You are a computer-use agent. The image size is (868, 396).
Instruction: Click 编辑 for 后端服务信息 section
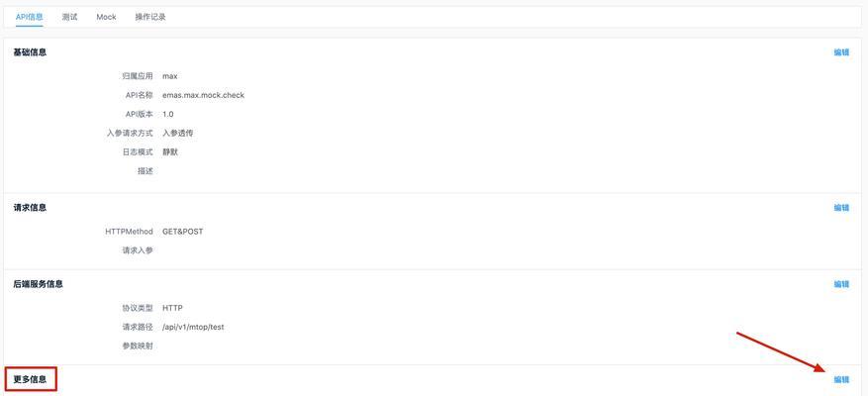tap(841, 284)
